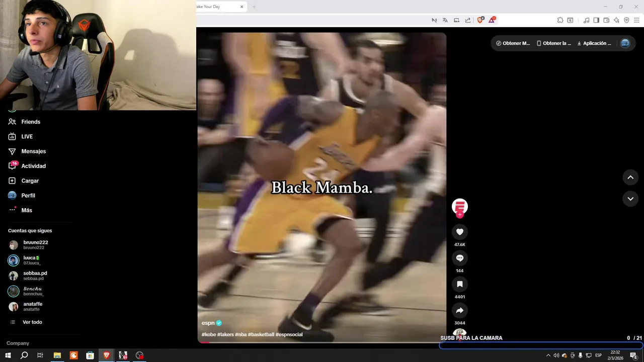The width and height of the screenshot is (644, 362).
Task: Open followed account luuca 07.luuca_
Action: 25,260
